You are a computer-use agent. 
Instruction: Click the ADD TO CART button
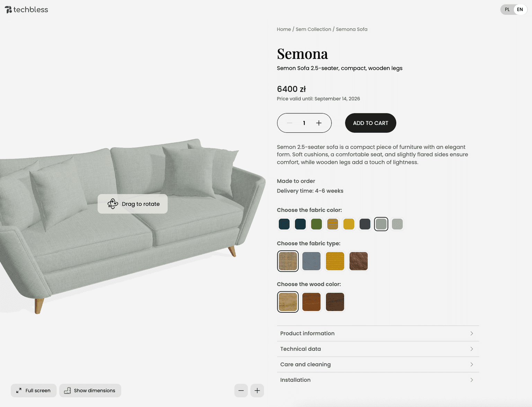(x=370, y=123)
